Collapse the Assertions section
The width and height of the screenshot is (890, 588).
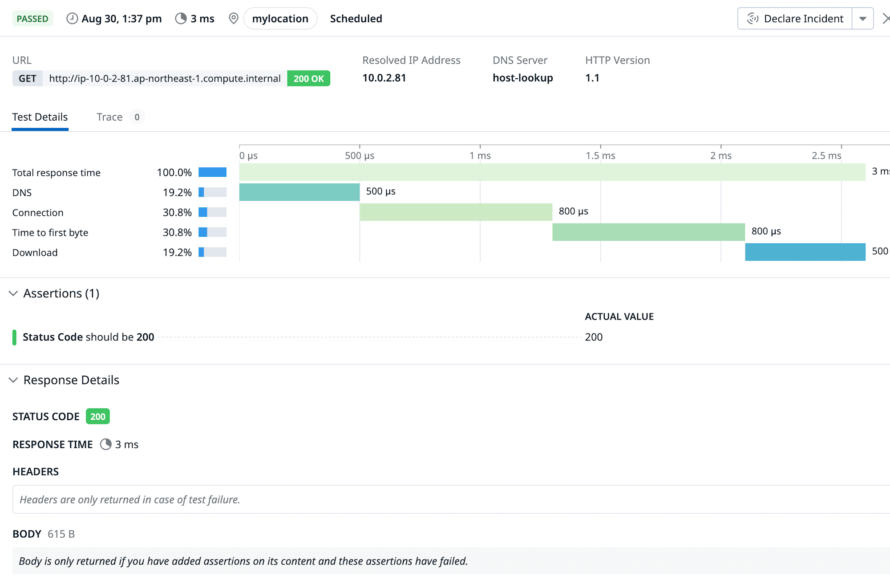coord(13,293)
